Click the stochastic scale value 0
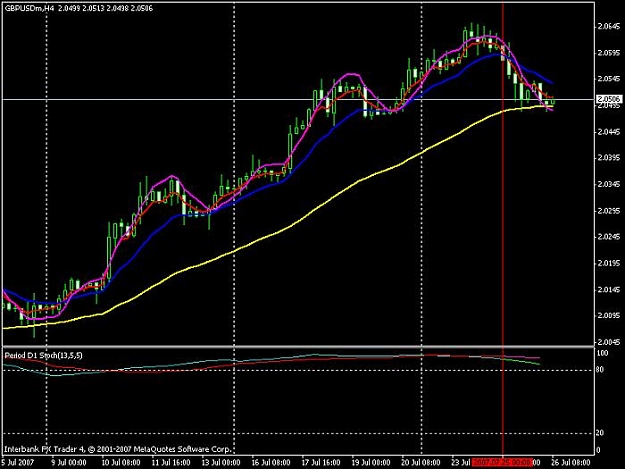This screenshot has height=469, width=625. click(x=598, y=451)
